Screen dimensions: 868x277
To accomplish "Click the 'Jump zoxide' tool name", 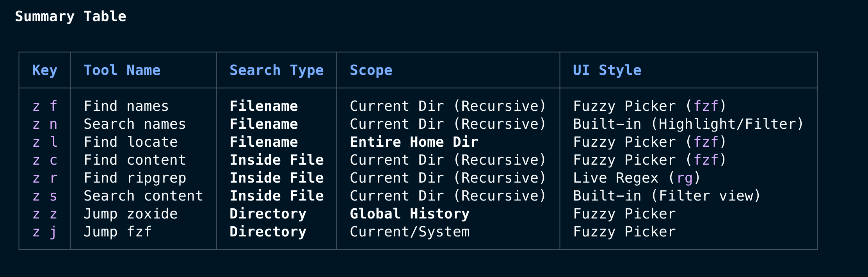I will (x=131, y=214).
